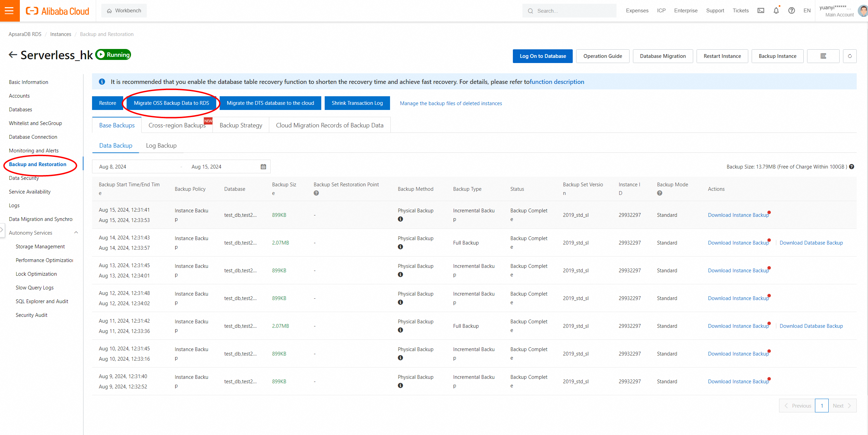
Task: Open Cloud Migration Records of Backup Data tab
Action: [x=329, y=125]
